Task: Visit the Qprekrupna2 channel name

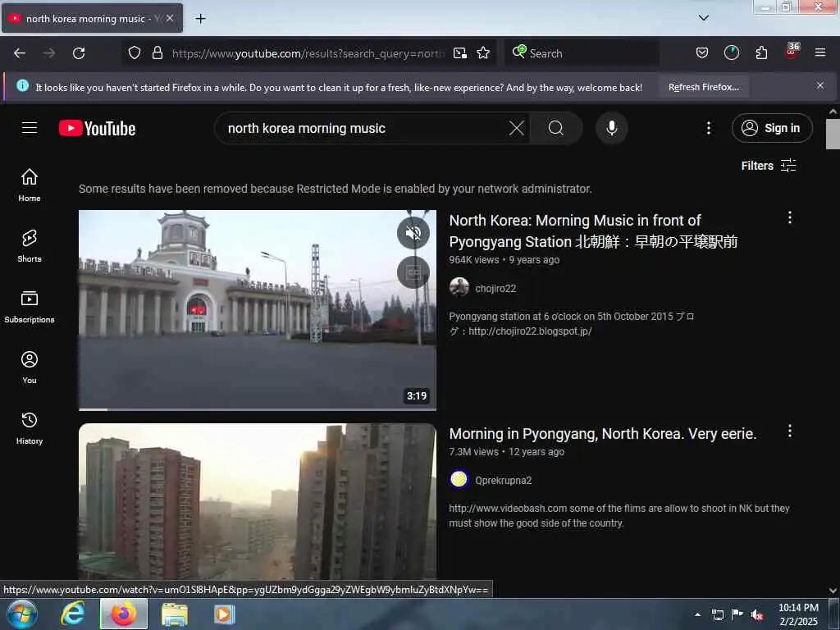Action: coord(503,480)
